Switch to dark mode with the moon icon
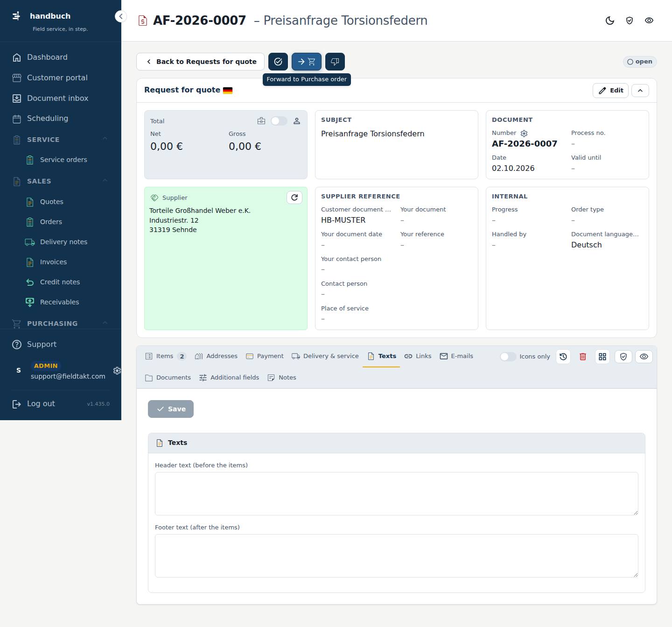Image resolution: width=672 pixels, height=627 pixels. coord(610,21)
